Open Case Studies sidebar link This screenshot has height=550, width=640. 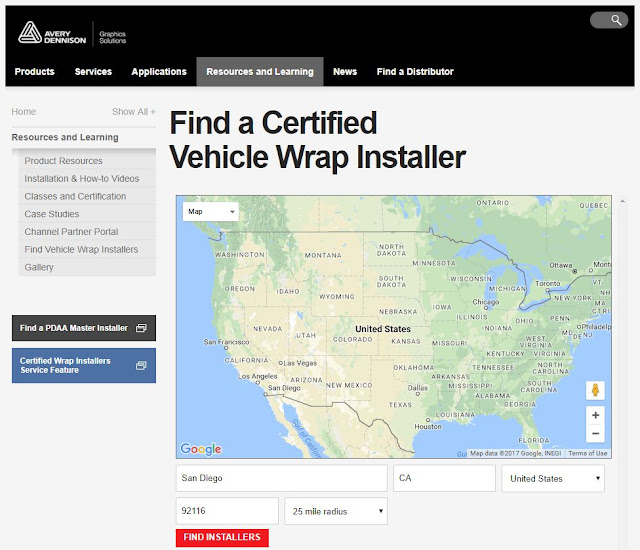(x=52, y=214)
